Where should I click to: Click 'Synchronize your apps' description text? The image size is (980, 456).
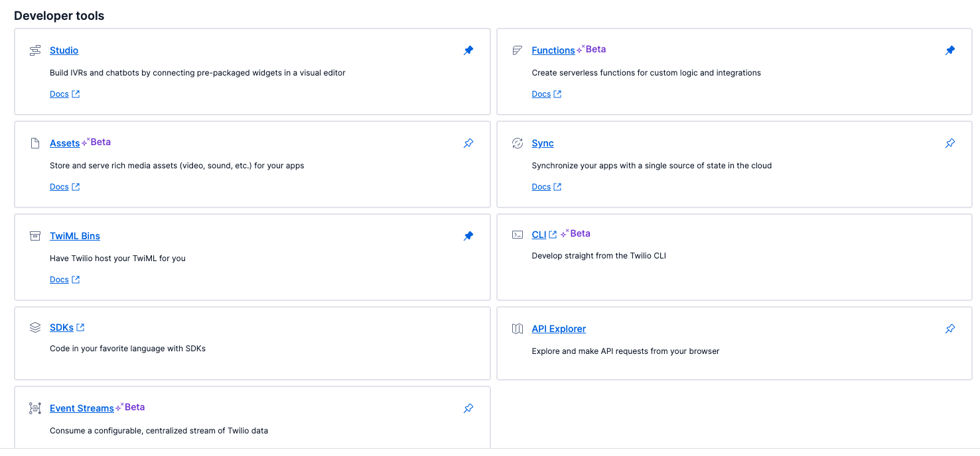(652, 166)
